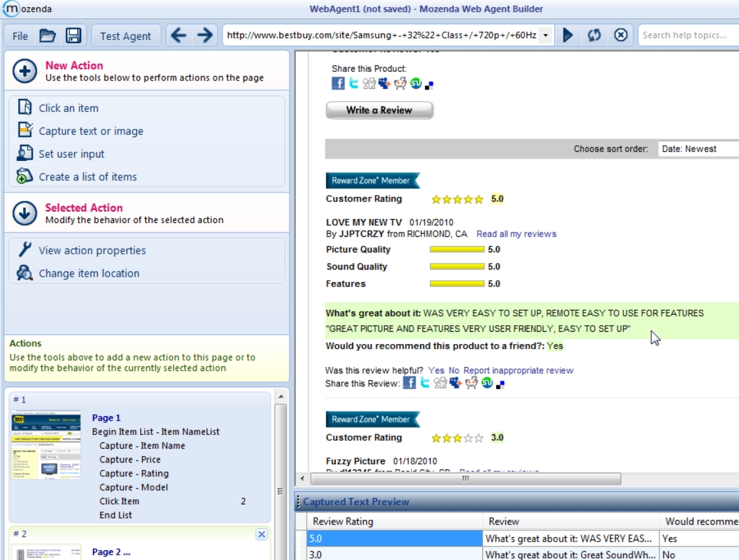Select the End List action

click(x=115, y=516)
